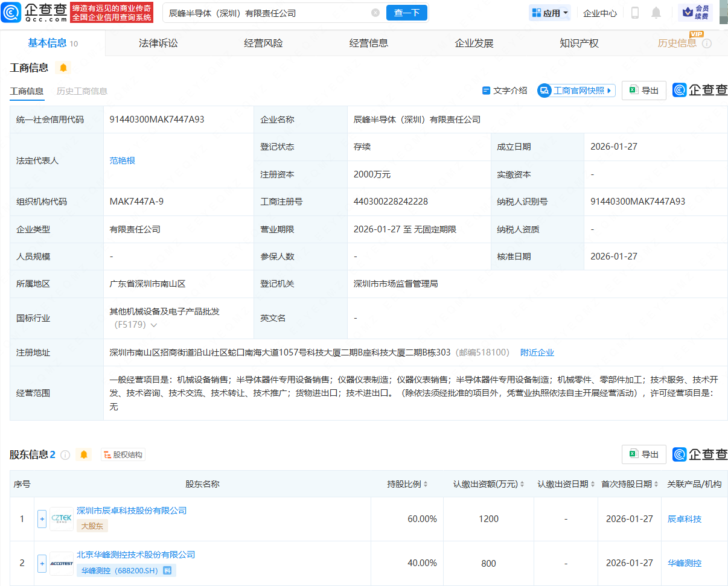
Task: Open the 股权结构 equity structure view
Action: coord(123,454)
